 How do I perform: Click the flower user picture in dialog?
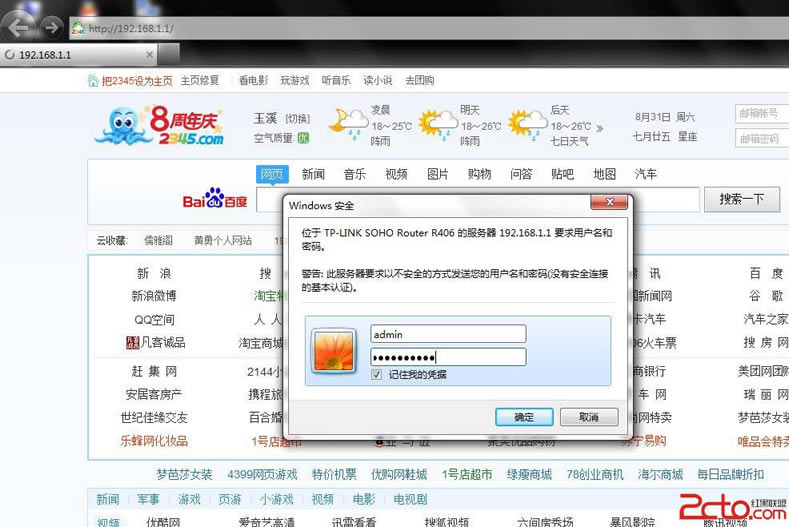pyautogui.click(x=334, y=351)
